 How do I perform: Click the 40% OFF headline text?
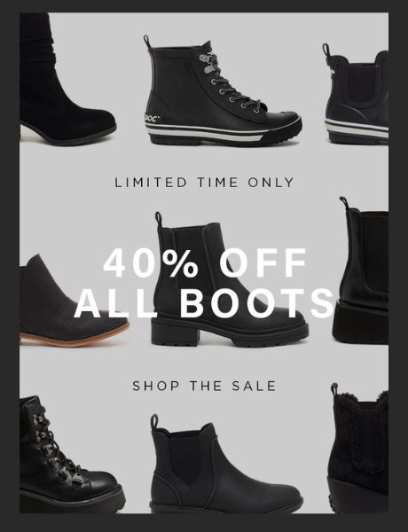tap(205, 263)
